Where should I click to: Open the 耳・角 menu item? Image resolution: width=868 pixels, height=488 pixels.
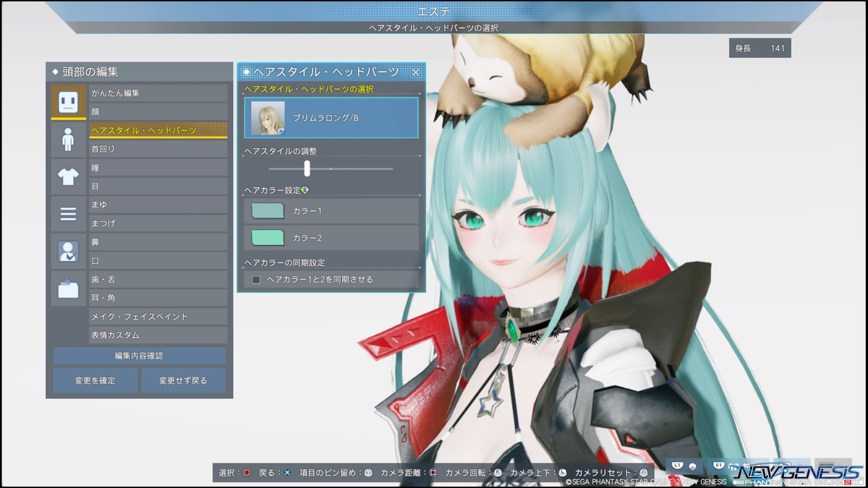pos(158,298)
